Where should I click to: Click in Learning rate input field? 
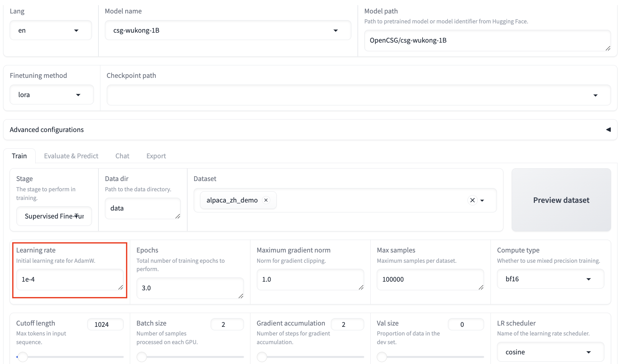pos(69,279)
